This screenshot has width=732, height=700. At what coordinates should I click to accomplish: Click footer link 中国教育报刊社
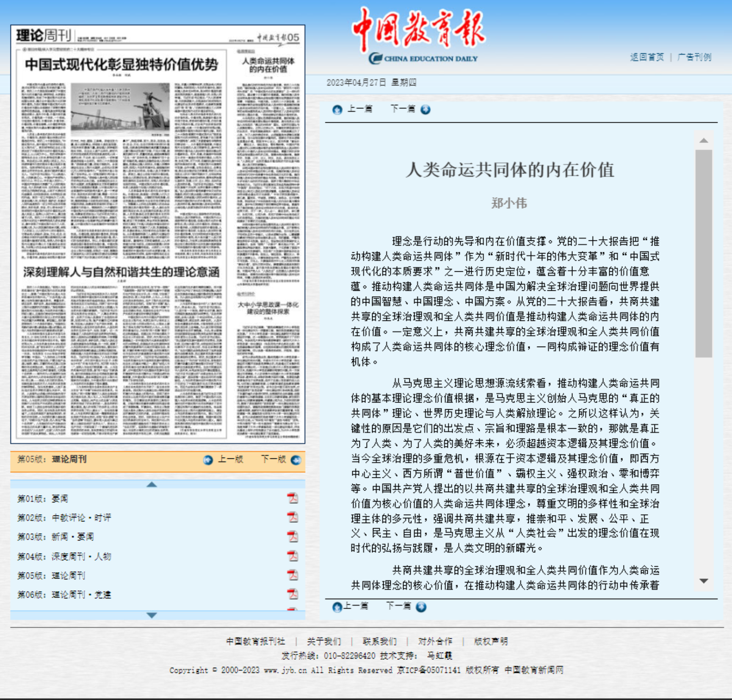tap(256, 642)
